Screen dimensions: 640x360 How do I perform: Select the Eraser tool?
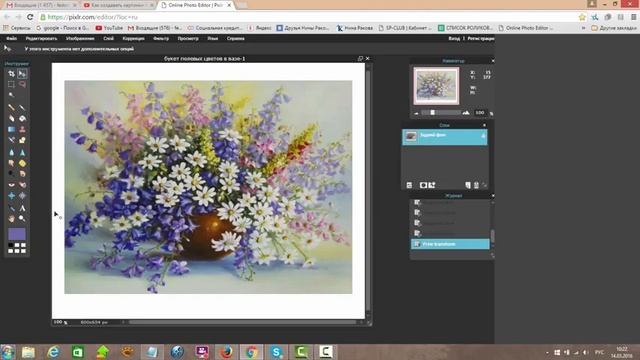(11, 118)
